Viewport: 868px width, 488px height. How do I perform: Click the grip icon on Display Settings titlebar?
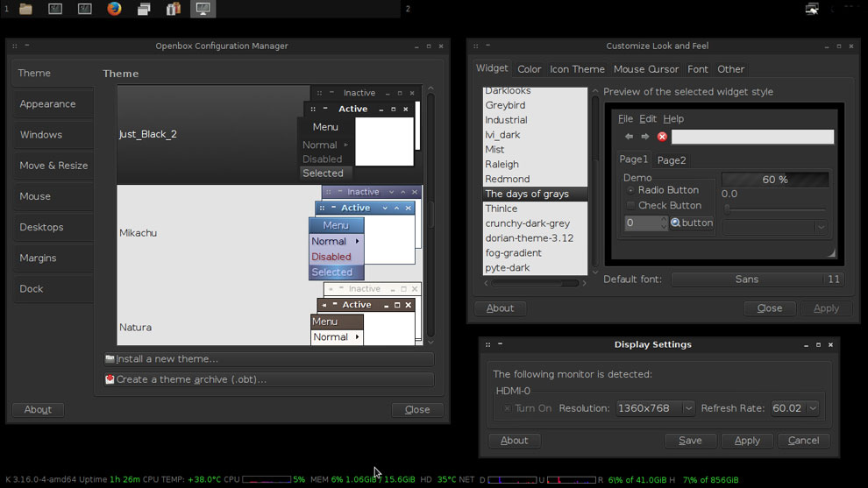coord(487,344)
